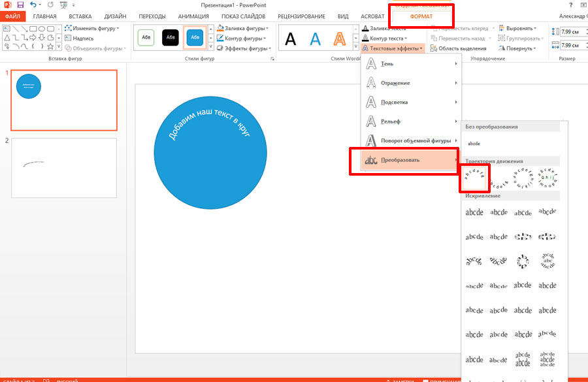588x382 pixels.
Task: Click the Надпись text box button
Action: 79,39
